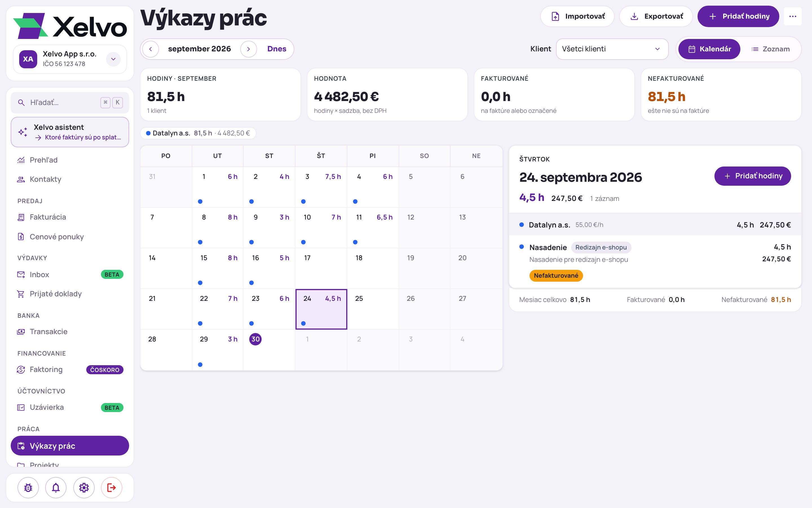Select Výkazy prác menu item
This screenshot has height=508, width=812.
(70, 446)
